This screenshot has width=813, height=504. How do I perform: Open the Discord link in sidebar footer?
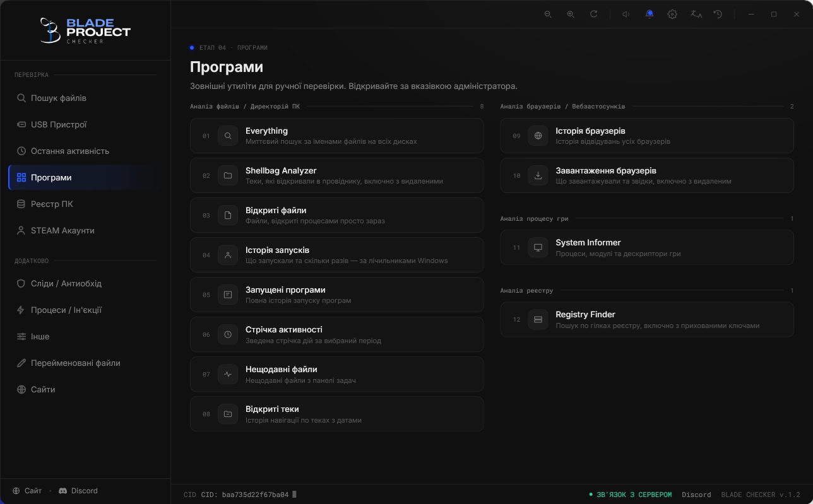click(x=78, y=491)
